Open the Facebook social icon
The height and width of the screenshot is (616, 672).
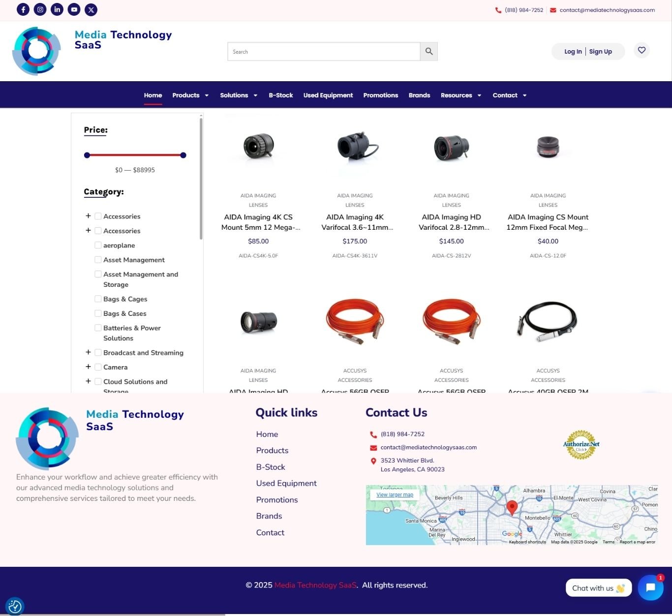click(23, 9)
